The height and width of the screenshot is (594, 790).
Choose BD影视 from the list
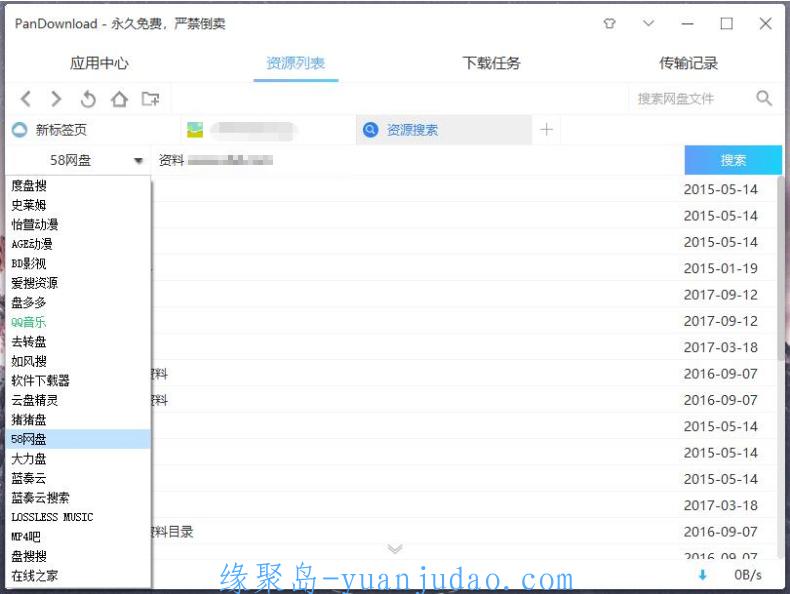(x=78, y=263)
